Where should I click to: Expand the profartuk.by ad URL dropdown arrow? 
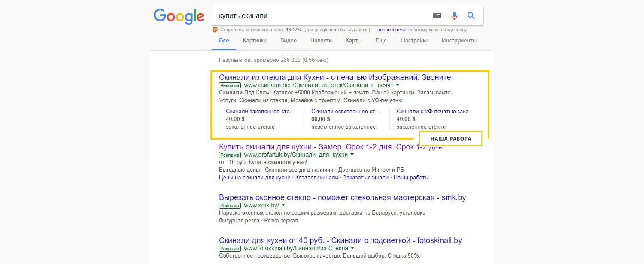(352, 154)
